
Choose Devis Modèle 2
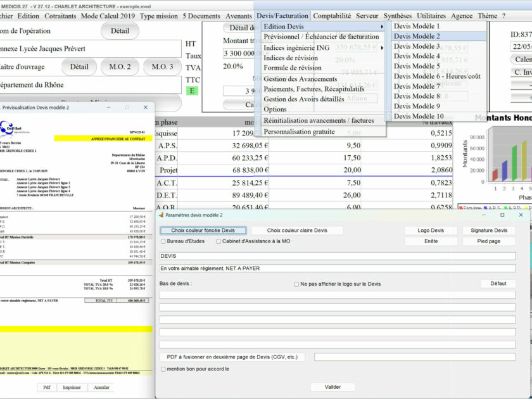coord(439,36)
